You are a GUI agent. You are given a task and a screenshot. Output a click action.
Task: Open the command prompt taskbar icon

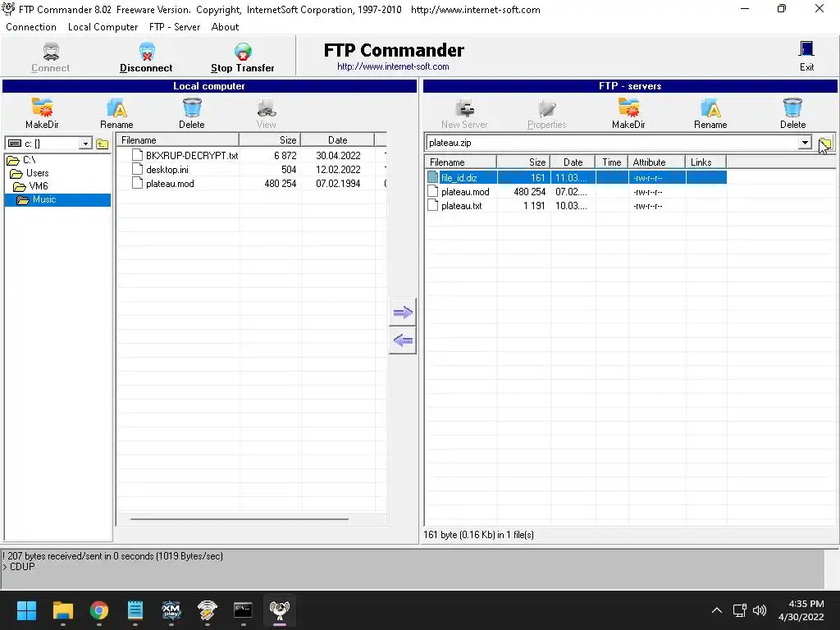coord(243,610)
